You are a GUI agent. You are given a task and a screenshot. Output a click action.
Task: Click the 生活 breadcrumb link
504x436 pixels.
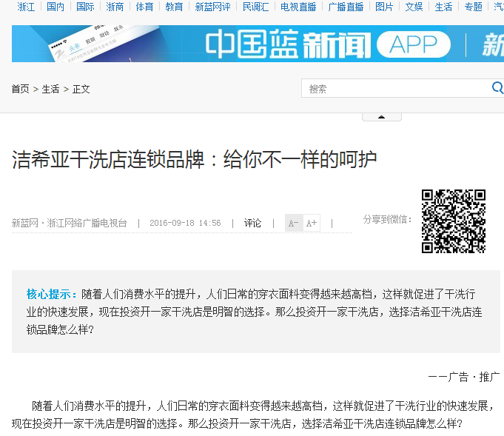50,89
